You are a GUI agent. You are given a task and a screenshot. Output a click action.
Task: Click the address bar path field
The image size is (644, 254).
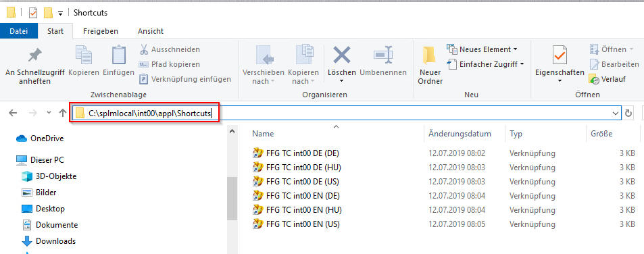tap(346, 113)
